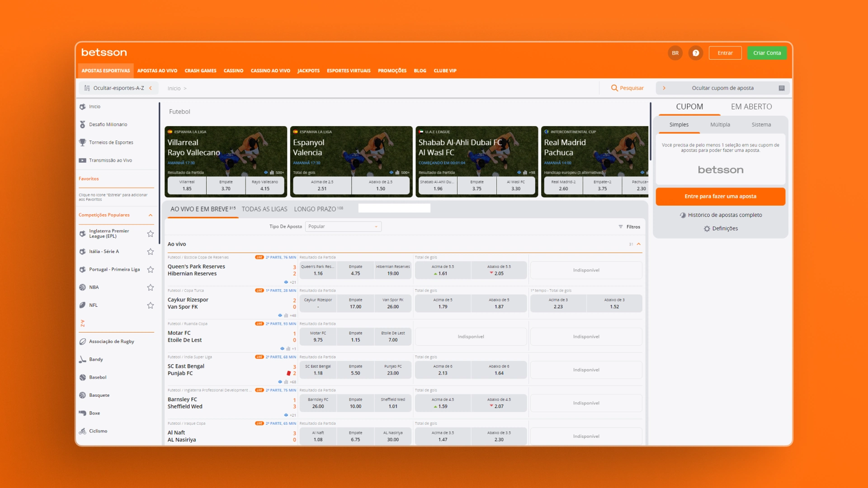The image size is (868, 488).
Task: Select Motar FC odds 9.75
Action: [318, 337]
